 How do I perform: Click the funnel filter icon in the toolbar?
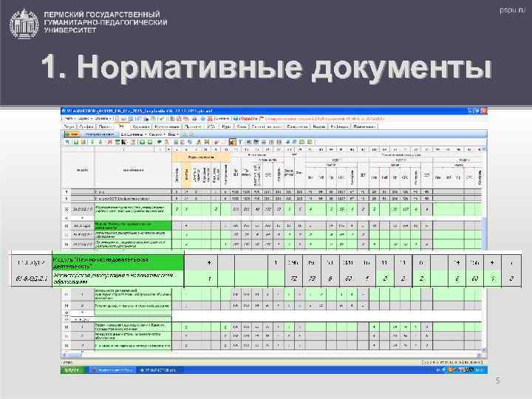(x=240, y=142)
